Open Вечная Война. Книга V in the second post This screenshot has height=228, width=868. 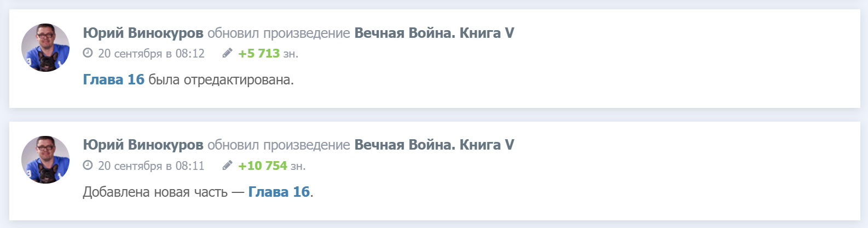(434, 145)
